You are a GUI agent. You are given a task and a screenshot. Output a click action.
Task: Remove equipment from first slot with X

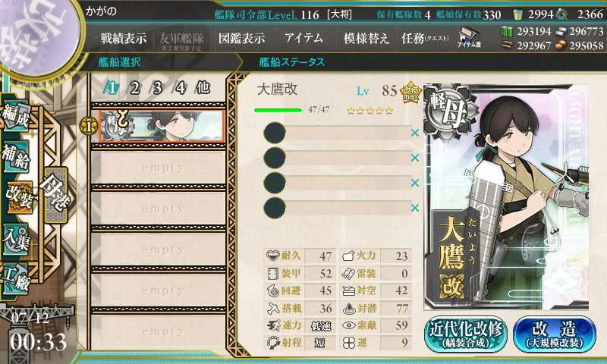415,133
